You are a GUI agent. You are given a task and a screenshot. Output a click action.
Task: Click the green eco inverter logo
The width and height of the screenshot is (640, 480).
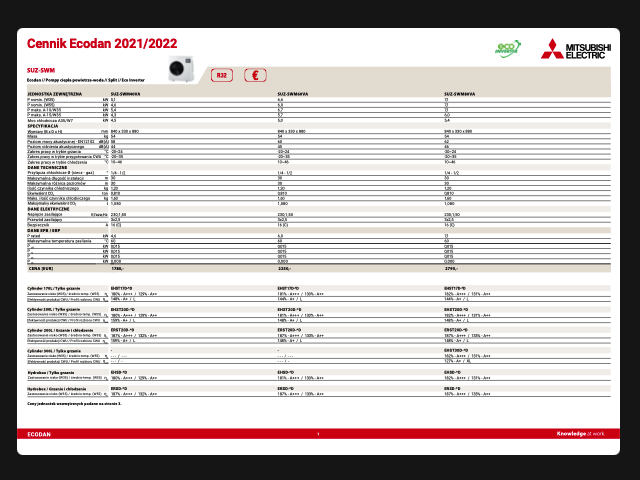pos(508,49)
